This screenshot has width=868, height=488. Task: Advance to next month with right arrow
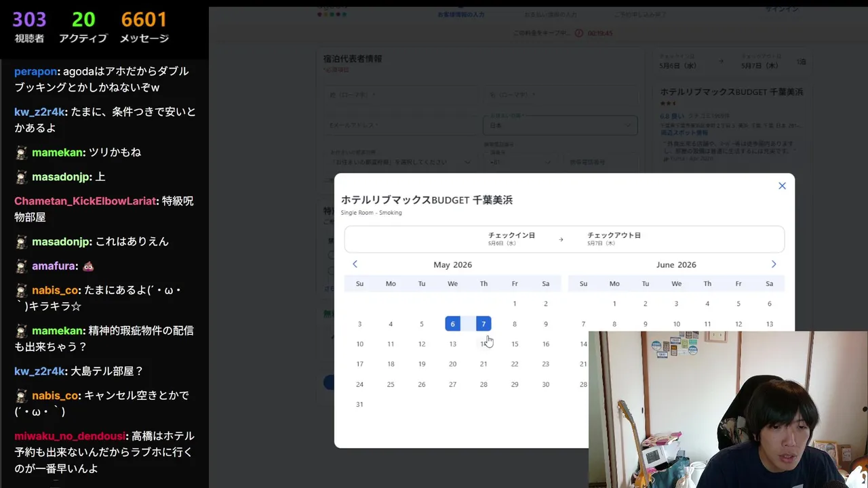click(x=774, y=264)
